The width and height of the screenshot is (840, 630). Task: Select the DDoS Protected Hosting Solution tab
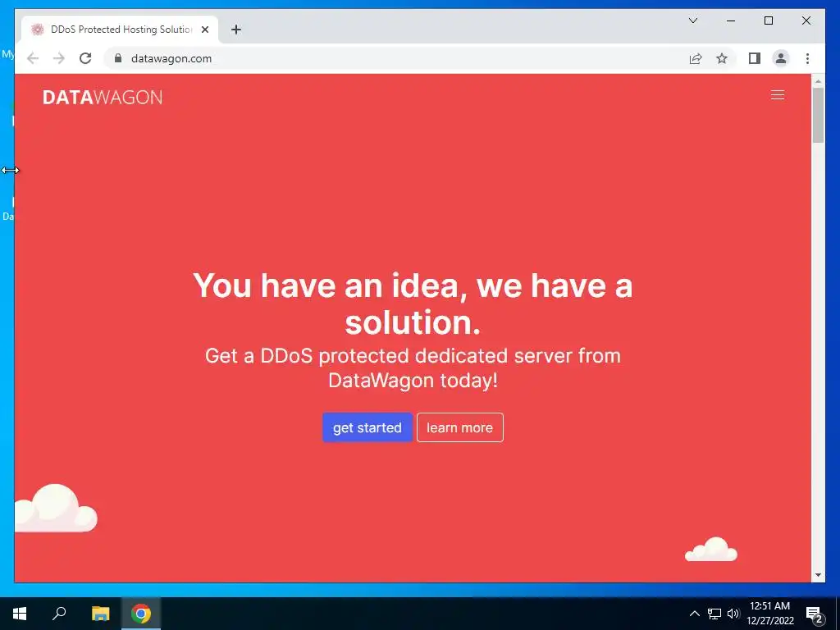pyautogui.click(x=121, y=30)
